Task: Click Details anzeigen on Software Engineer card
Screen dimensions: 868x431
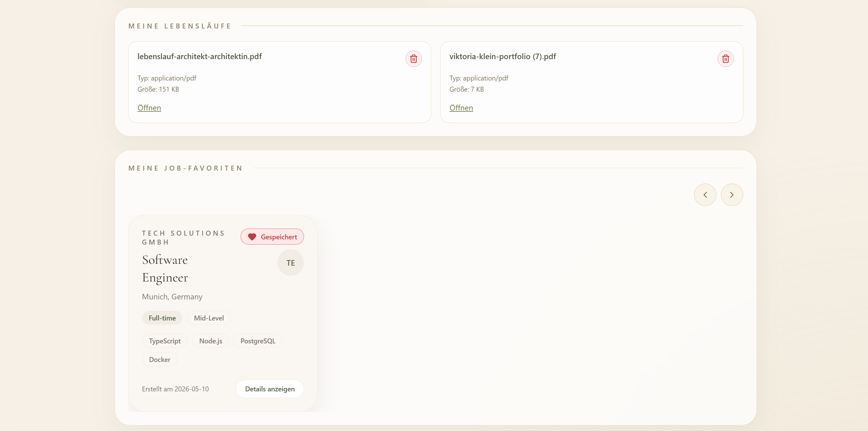Action: (270, 389)
